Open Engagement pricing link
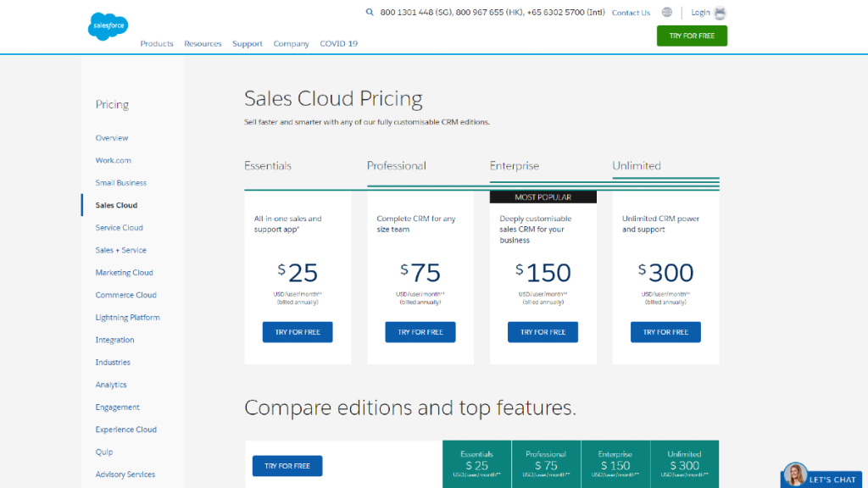Viewport: 868px width, 488px height. coord(117,408)
